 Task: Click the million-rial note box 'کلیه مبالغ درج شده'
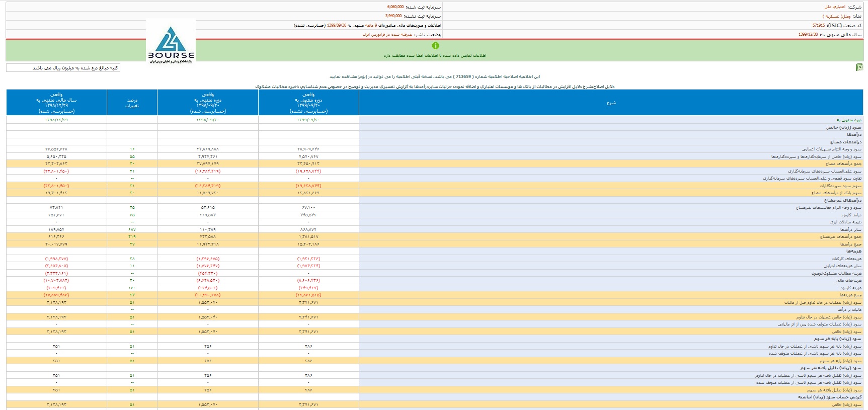[x=63, y=68]
